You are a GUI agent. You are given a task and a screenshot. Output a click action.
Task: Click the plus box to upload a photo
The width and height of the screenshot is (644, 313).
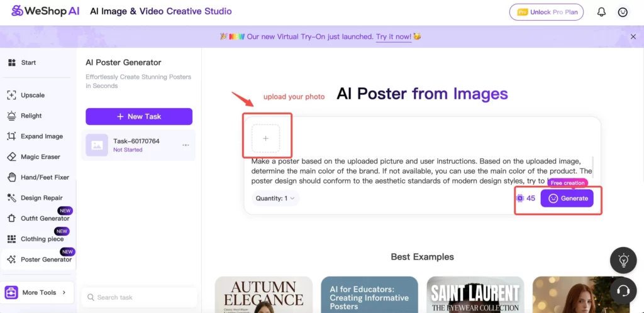click(x=266, y=139)
